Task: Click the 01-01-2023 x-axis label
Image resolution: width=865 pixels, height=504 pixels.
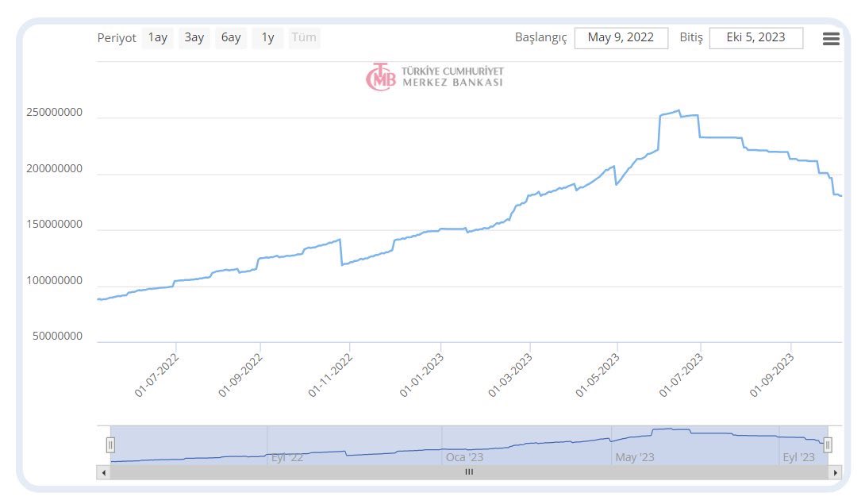Action: (x=421, y=375)
